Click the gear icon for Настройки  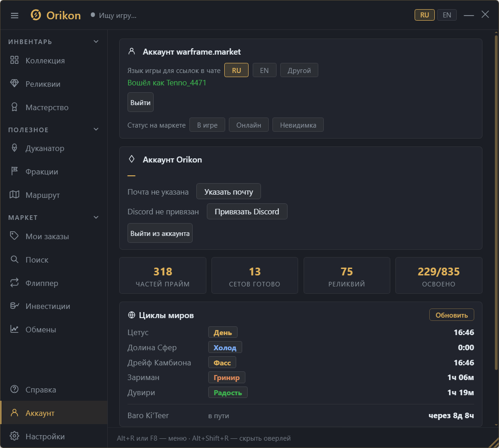pyautogui.click(x=14, y=436)
